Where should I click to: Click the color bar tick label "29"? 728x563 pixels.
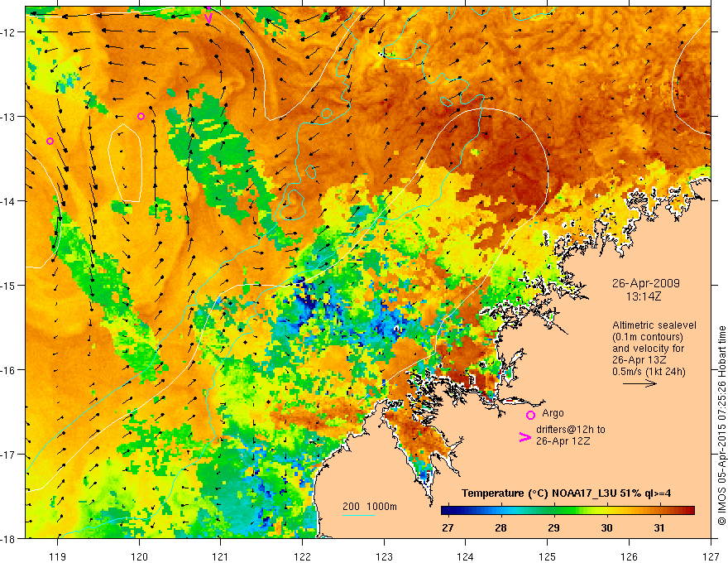(553, 528)
